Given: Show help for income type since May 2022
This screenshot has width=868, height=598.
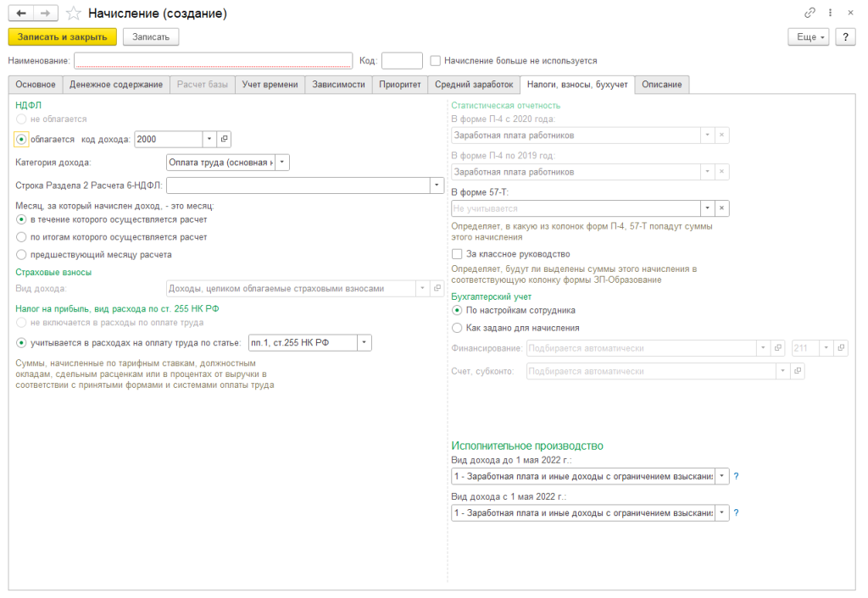Looking at the screenshot, I should pyautogui.click(x=737, y=513).
